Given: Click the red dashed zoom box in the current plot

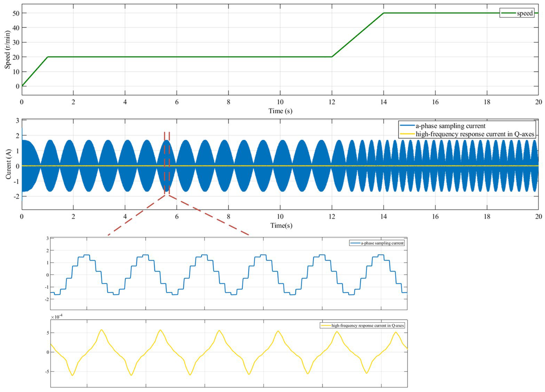Looking at the screenshot, I should (x=167, y=163).
